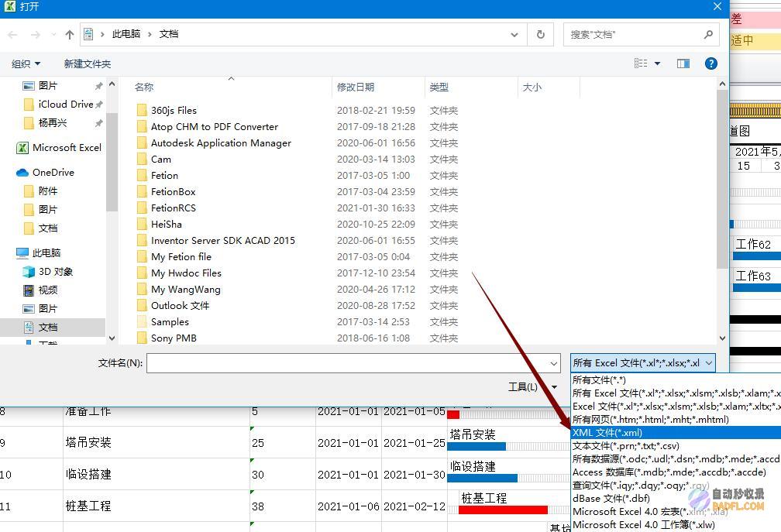Expand the view options dropdown arrow

(x=658, y=63)
